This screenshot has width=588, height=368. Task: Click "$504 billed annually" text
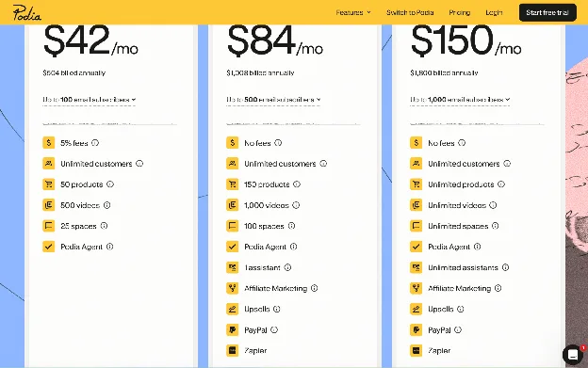point(73,73)
